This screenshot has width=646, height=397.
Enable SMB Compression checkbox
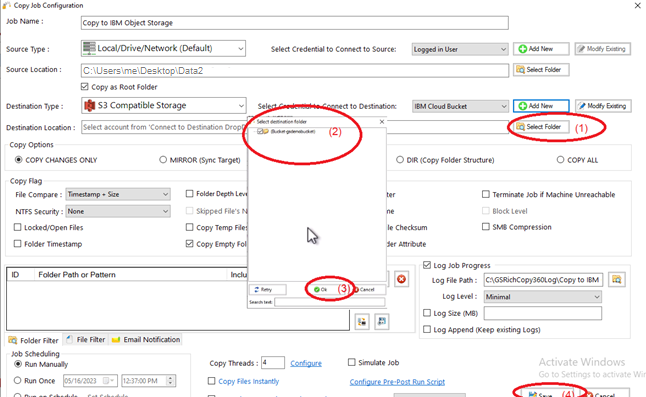pyautogui.click(x=486, y=227)
